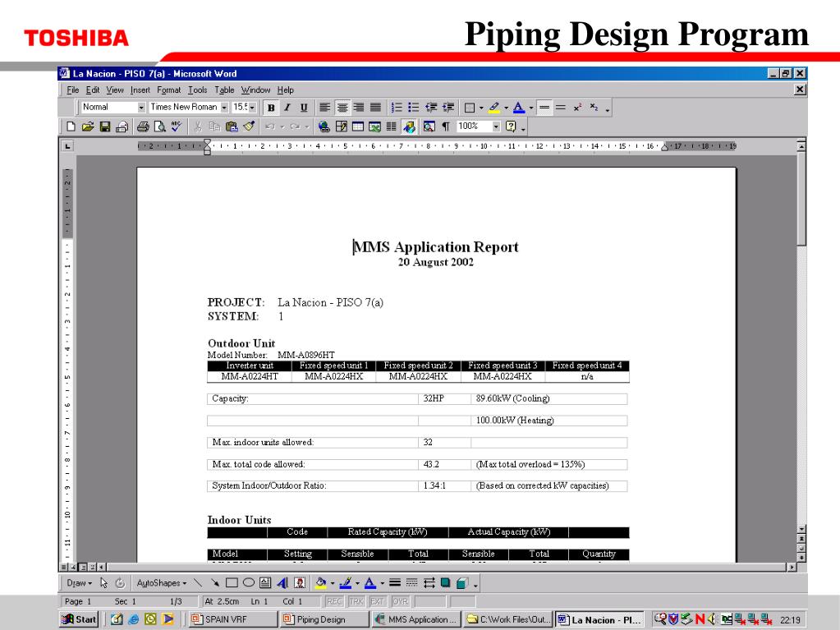Screen dimensions: 840x630
Task: Open the AutoShapes dropdown
Action: (161, 583)
